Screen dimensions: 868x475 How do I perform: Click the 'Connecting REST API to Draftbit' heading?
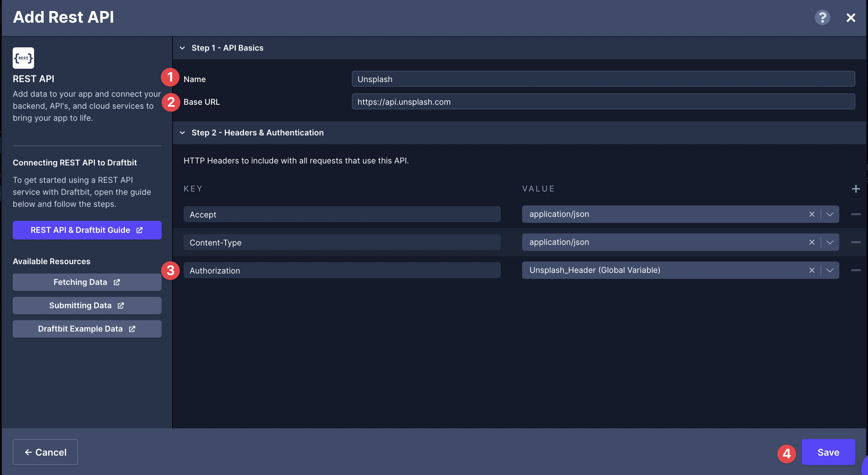pos(75,162)
